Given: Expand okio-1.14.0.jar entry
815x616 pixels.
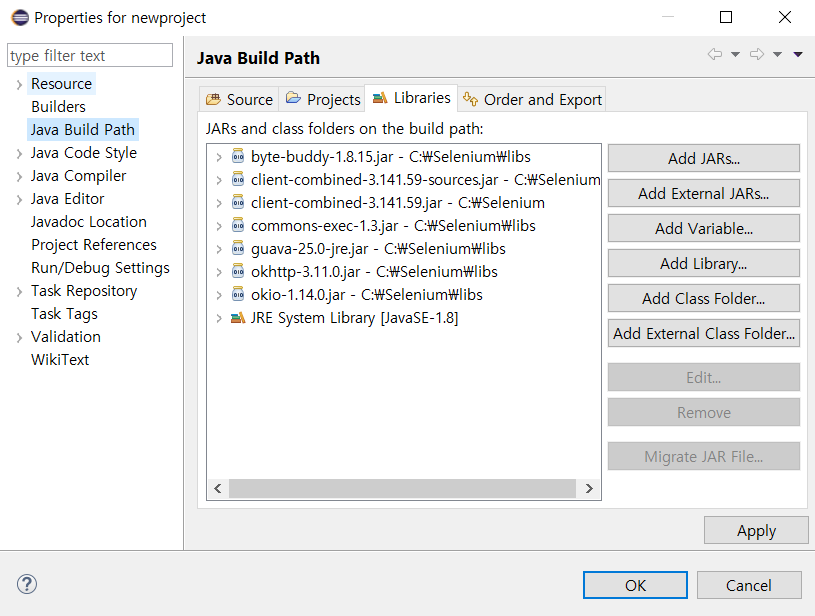Looking at the screenshot, I should coord(219,295).
